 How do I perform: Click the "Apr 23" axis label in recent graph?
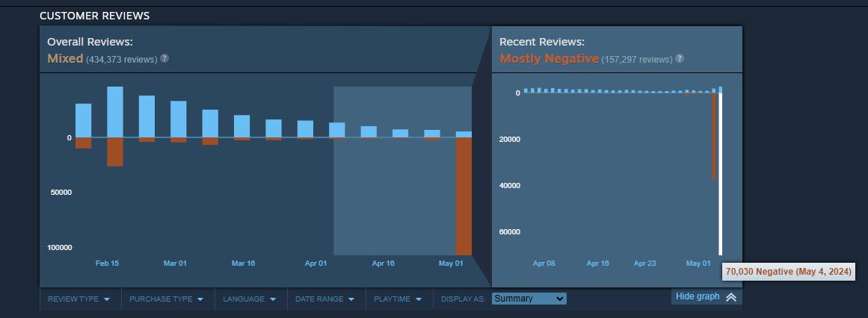645,264
